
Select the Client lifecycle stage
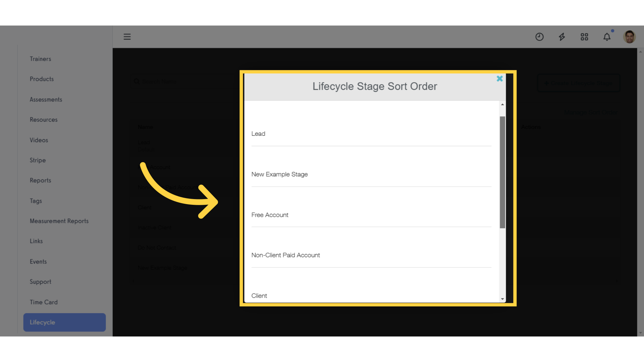point(259,295)
